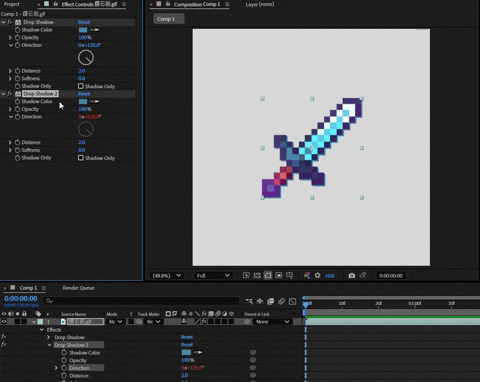Screen dimensions: 480x382
Task: Enable Shadow Only checkbox for Drop Shadow 2
Action: 81,158
